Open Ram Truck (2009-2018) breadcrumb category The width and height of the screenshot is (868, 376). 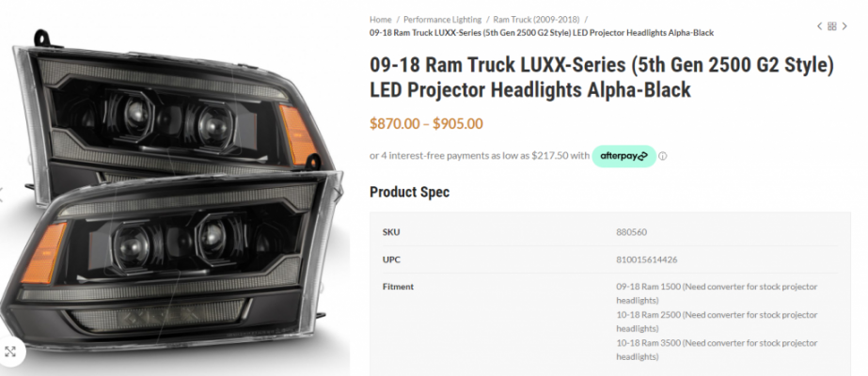click(x=536, y=20)
